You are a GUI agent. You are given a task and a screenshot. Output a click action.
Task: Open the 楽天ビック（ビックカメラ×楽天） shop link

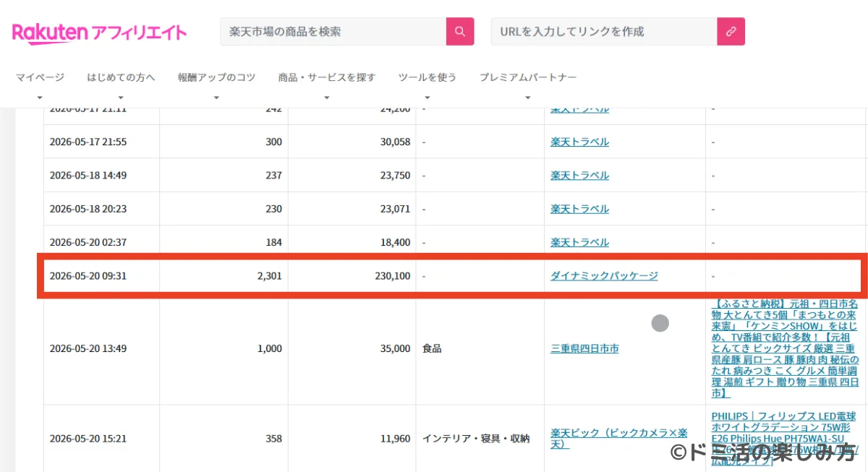click(619, 438)
